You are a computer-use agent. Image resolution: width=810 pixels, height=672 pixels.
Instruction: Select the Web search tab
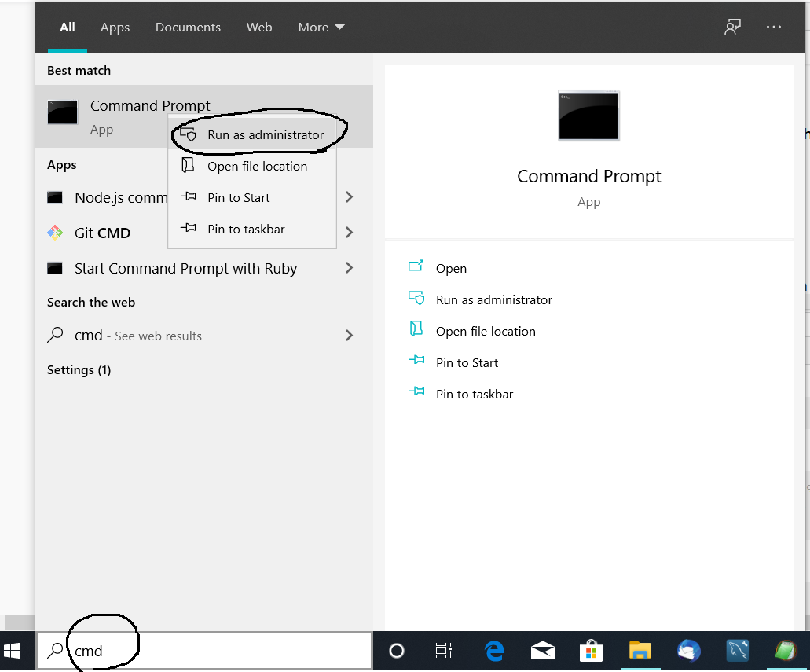point(258,27)
